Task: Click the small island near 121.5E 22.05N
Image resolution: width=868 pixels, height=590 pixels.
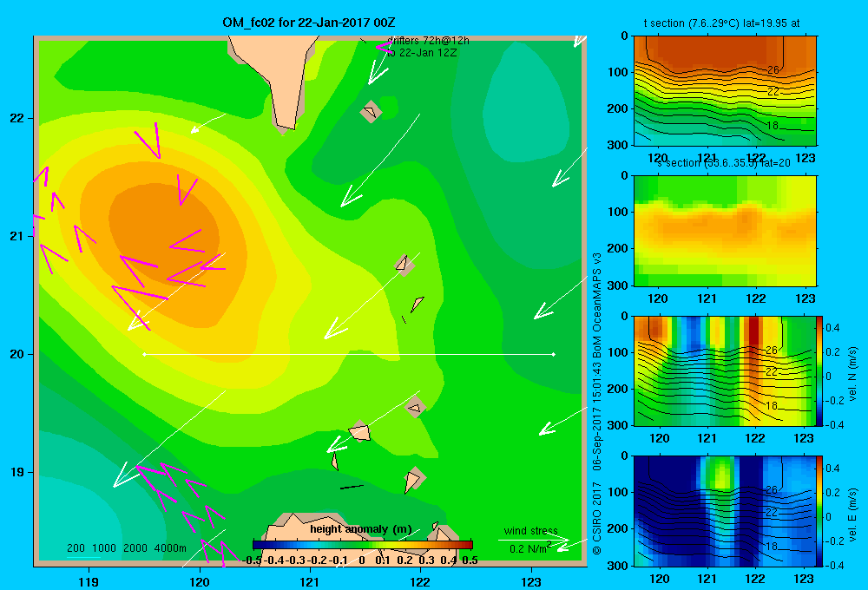Action: (371, 111)
